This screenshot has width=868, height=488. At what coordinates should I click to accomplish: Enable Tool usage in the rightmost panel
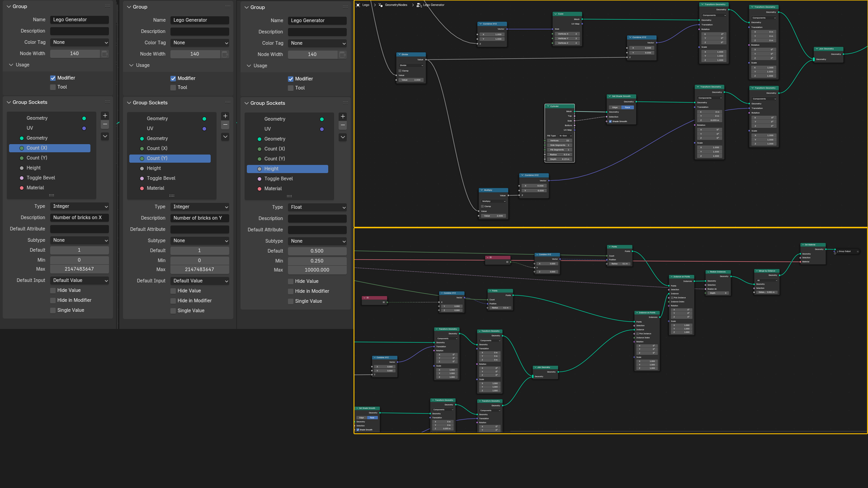(291, 88)
